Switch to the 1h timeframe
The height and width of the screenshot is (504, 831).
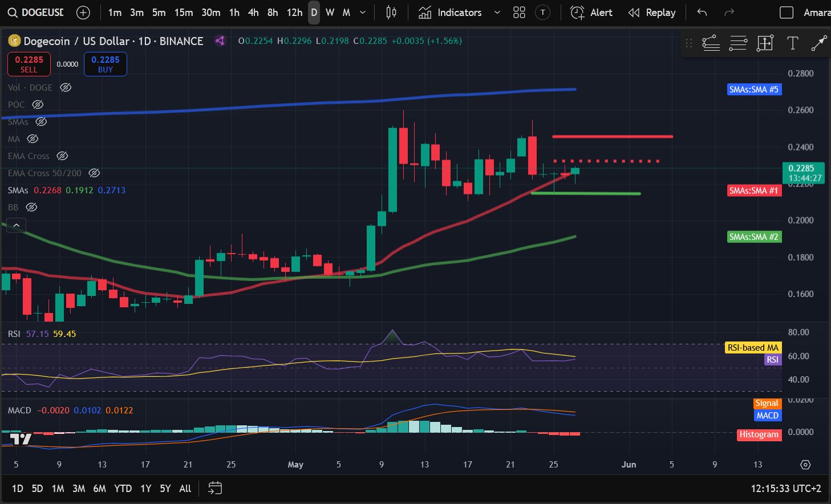[234, 13]
